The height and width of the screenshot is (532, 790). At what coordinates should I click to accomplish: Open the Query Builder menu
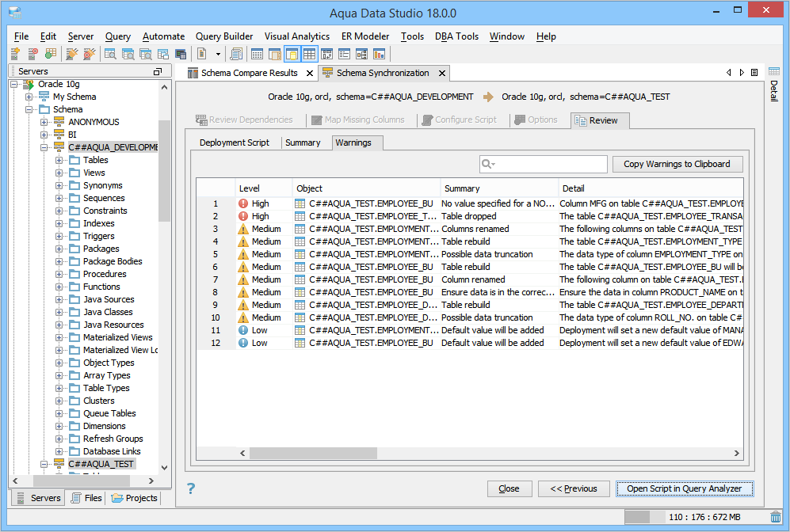(x=224, y=36)
